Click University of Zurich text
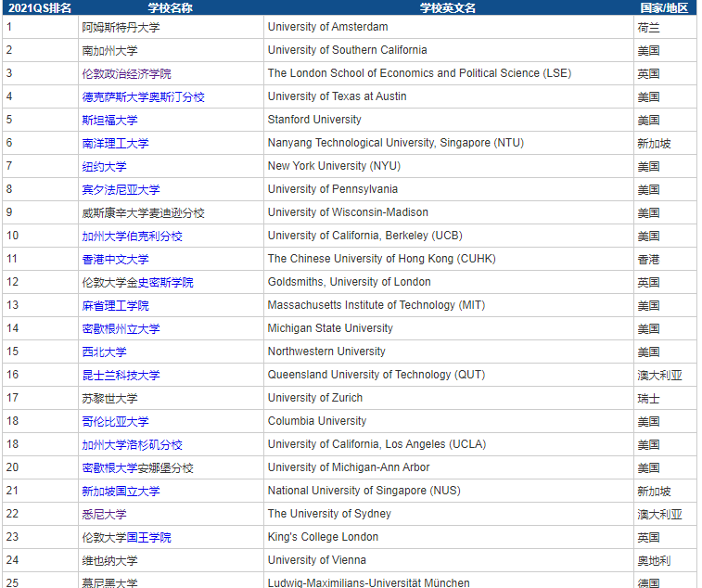This screenshot has width=702, height=588. (x=315, y=398)
